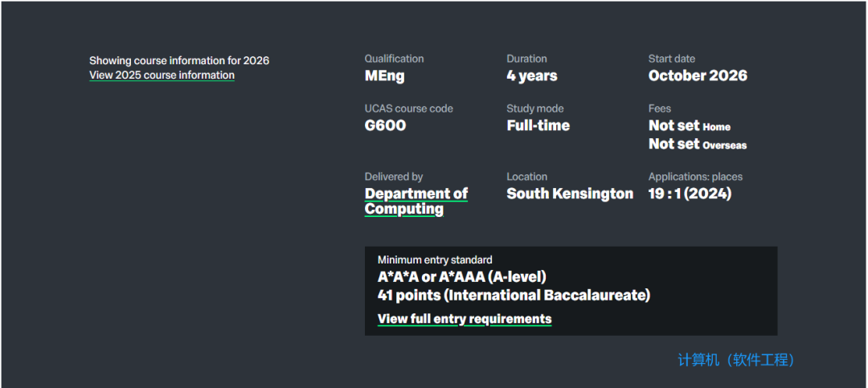This screenshot has width=868, height=388.
Task: Open the View 2025 course information link
Action: 162,76
